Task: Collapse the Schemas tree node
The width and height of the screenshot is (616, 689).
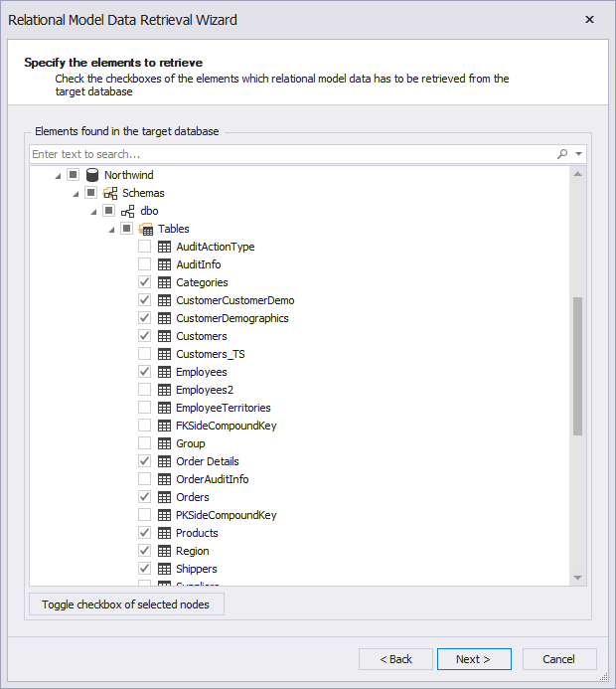Action: tap(76, 193)
